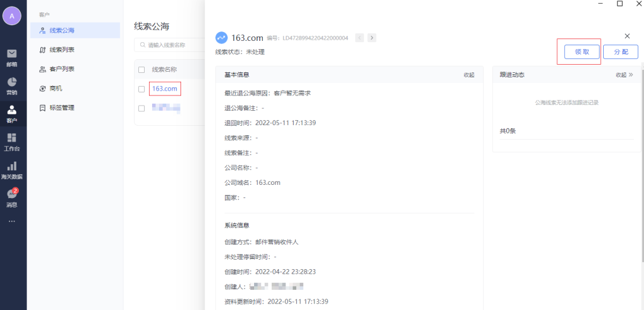The width and height of the screenshot is (644, 310).
Task: Open the 工作台 workbench icon
Action: tap(12, 142)
